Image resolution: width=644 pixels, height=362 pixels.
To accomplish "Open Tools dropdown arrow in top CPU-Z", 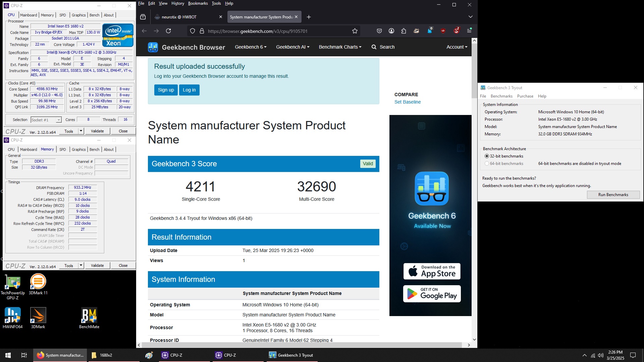I will [x=81, y=131].
